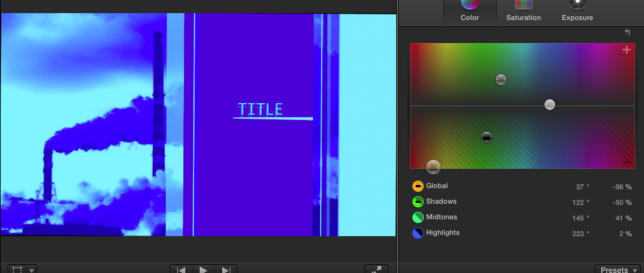This screenshot has height=273, width=644.
Task: Click the Highlights blue color icon
Action: pyautogui.click(x=417, y=233)
